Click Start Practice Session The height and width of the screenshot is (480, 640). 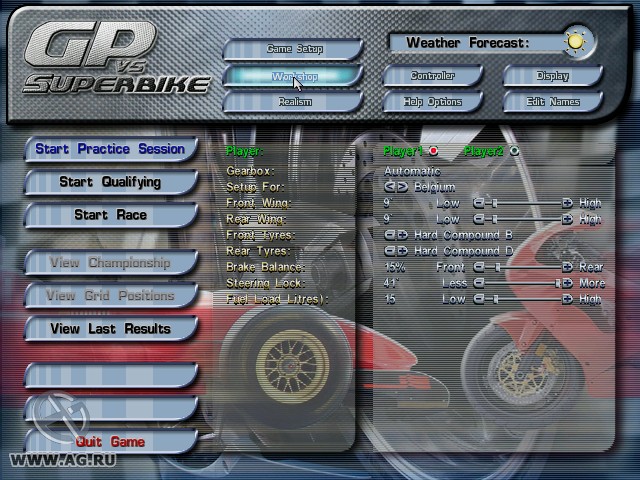tap(111, 149)
